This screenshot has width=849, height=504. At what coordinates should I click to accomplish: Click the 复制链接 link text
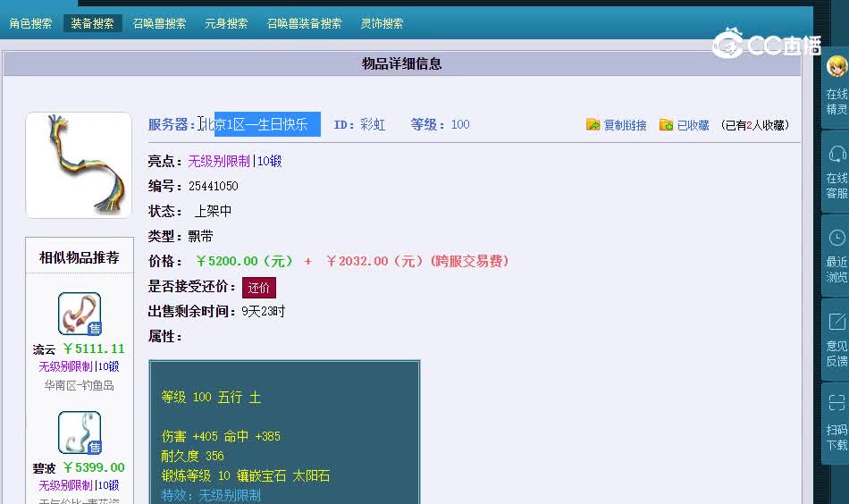click(626, 125)
